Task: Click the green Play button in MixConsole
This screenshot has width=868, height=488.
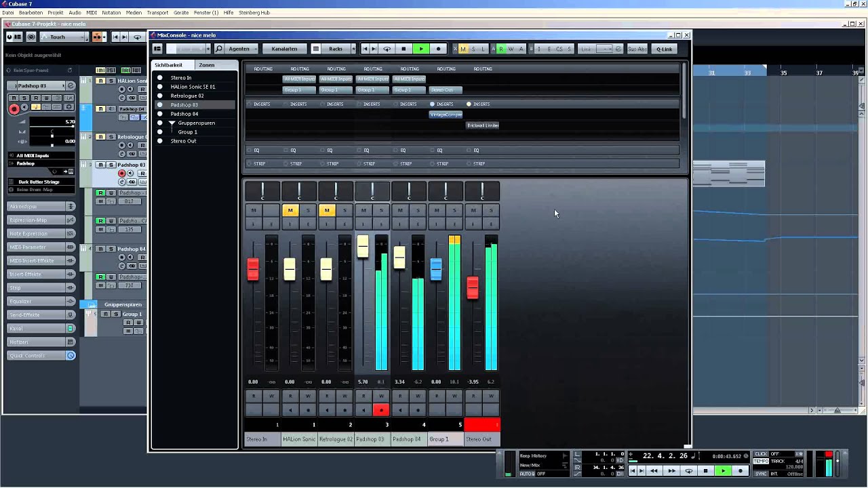Action: [421, 49]
